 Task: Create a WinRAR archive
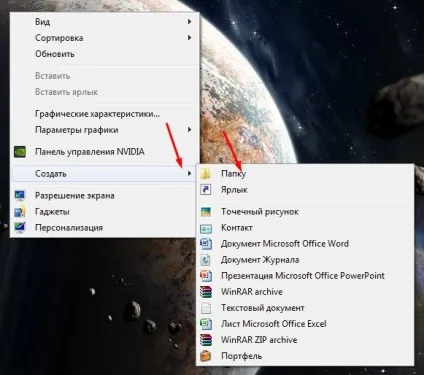pyautogui.click(x=305, y=292)
